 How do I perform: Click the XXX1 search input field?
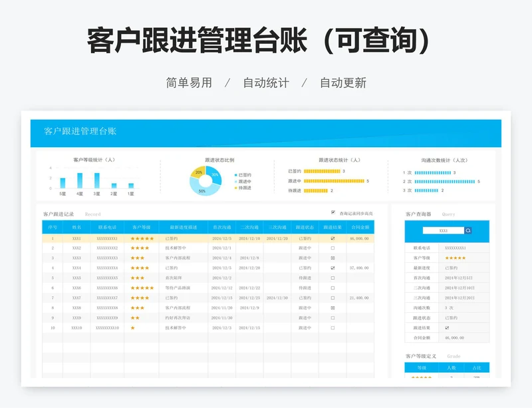444,231
